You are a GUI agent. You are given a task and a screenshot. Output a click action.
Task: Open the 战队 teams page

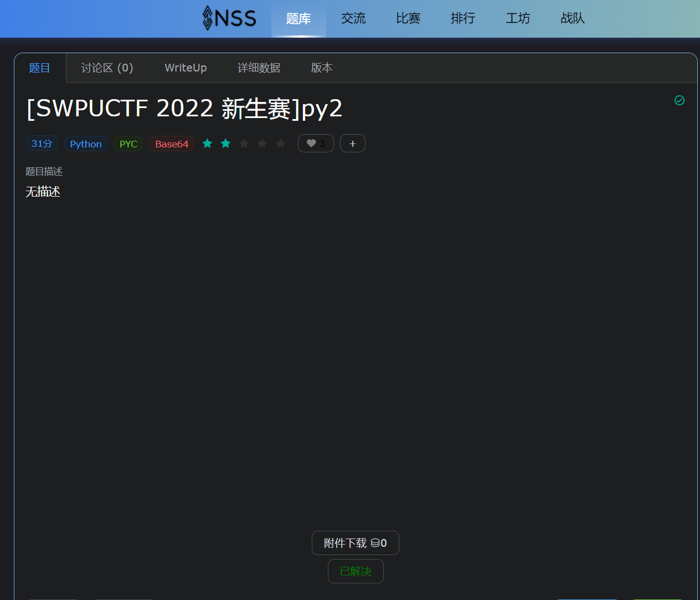click(x=573, y=18)
